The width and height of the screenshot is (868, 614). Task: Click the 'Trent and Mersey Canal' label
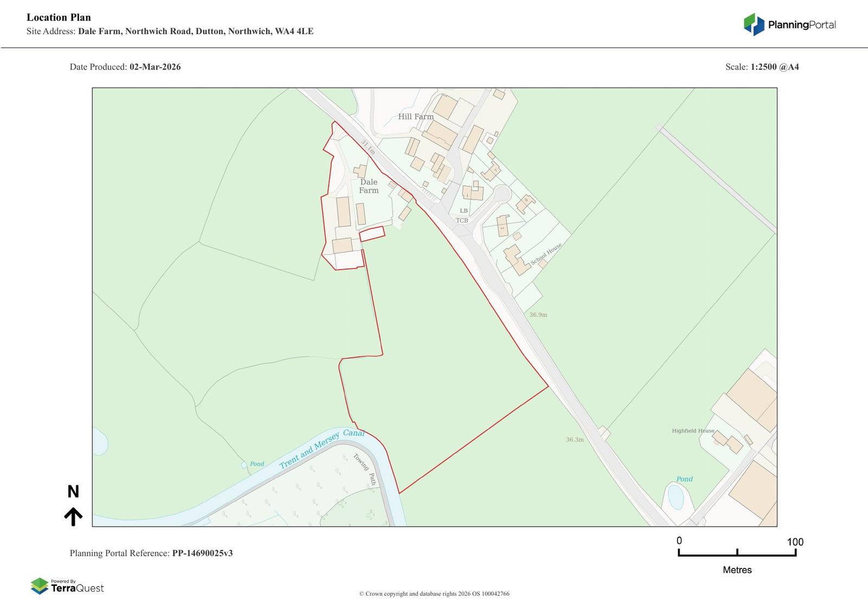(322, 449)
